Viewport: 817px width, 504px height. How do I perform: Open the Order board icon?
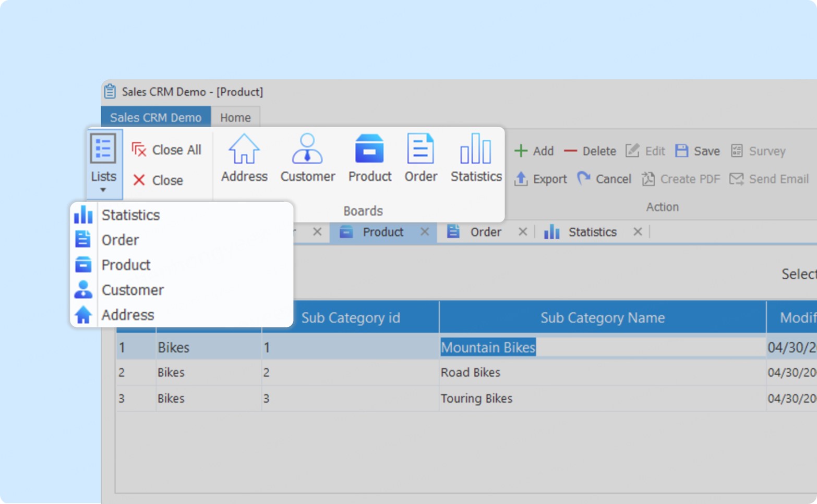coord(420,158)
